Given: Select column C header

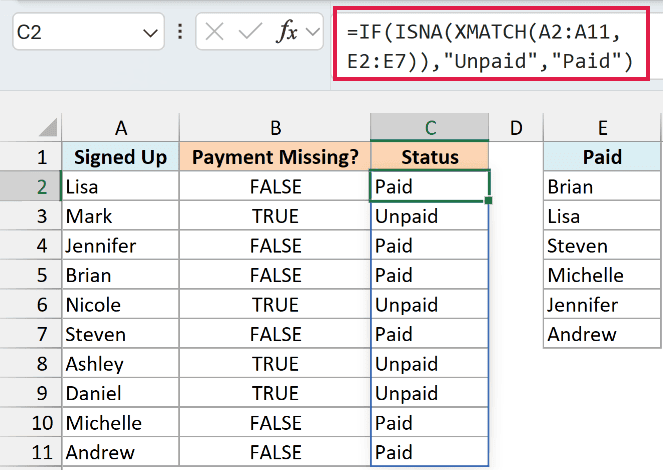Looking at the screenshot, I should click(430, 127).
